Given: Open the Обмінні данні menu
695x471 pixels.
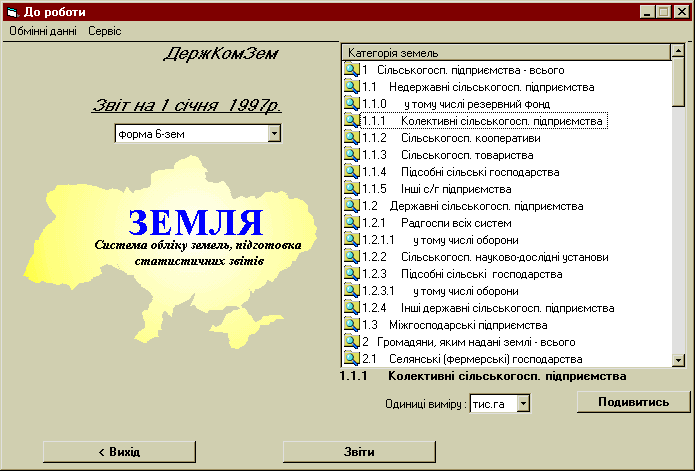Looking at the screenshot, I should 43,31.
